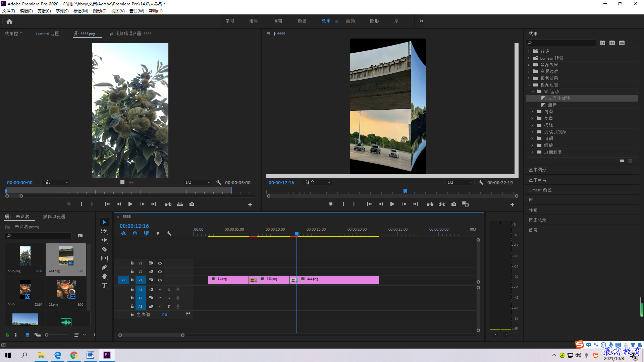
Task: Select the 立方体旋转 transition effect
Action: (x=559, y=98)
